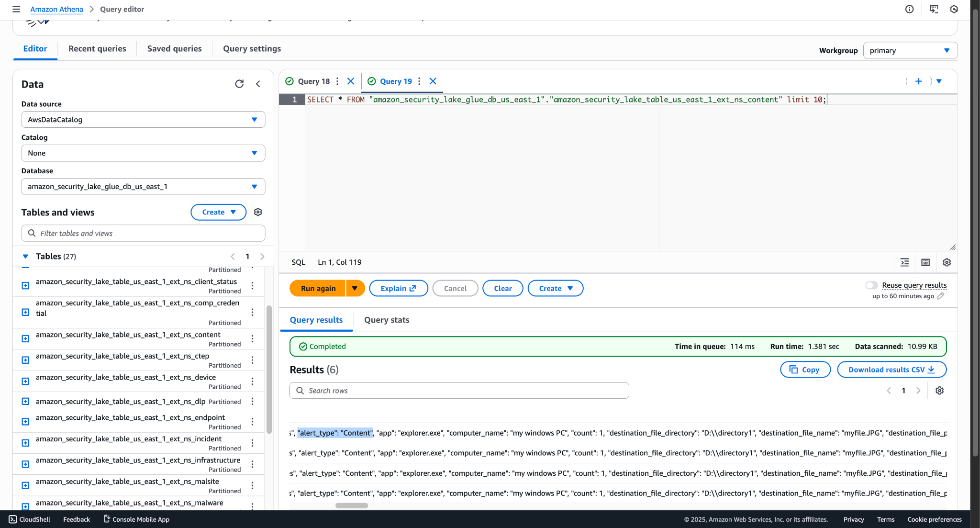The height and width of the screenshot is (528, 980).
Task: Open the Tables and views Create dropdown
Action: pos(218,212)
